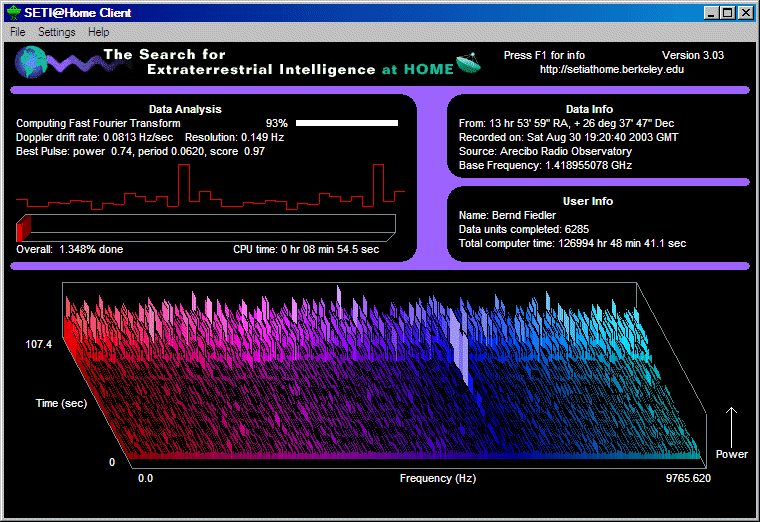This screenshot has width=760, height=522.
Task: Open the Help menu
Action: pyautogui.click(x=98, y=32)
